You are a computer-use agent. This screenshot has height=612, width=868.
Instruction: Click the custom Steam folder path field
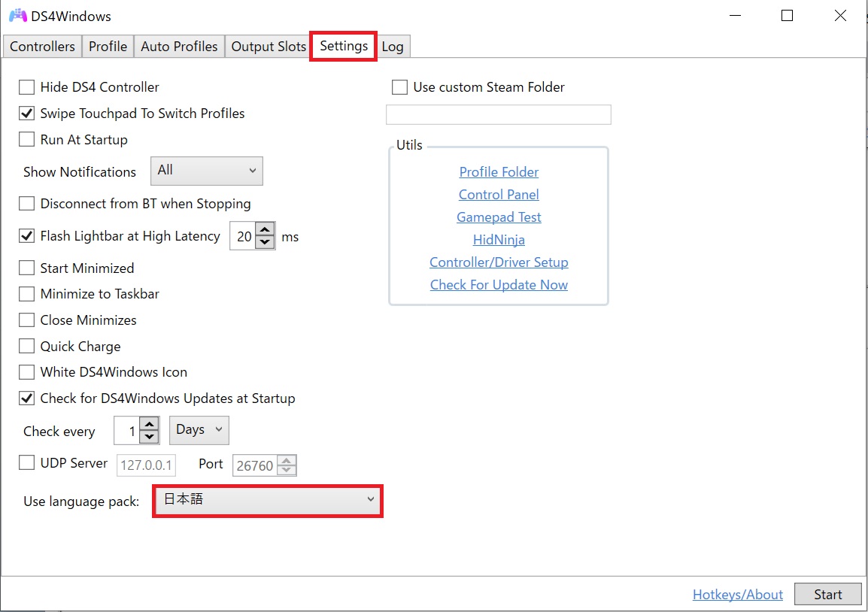point(498,114)
